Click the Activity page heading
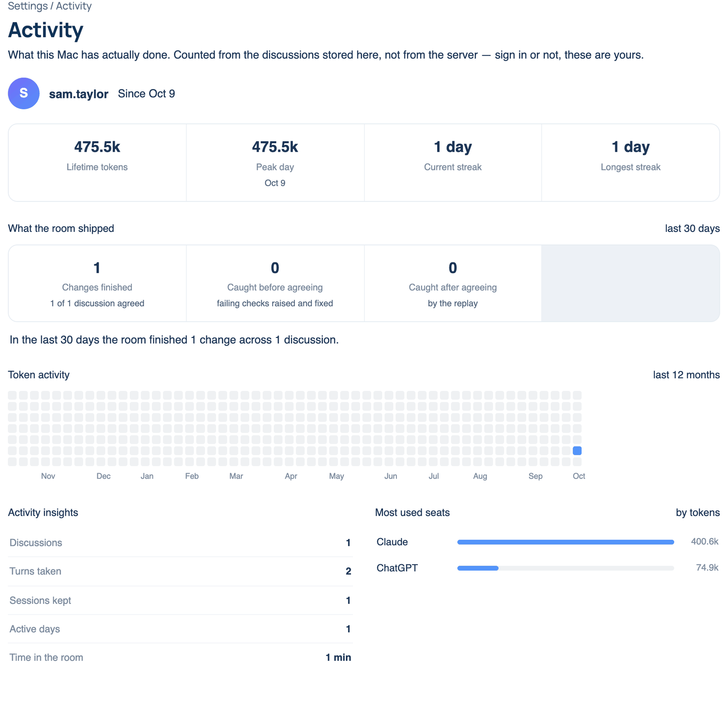The image size is (728, 717). pyautogui.click(x=46, y=30)
